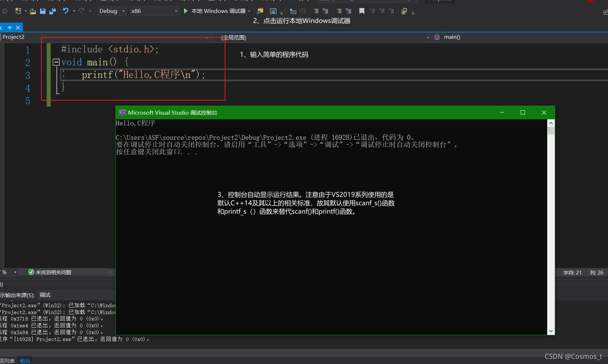
Task: Click the previous bookmark icon
Action: (372, 11)
